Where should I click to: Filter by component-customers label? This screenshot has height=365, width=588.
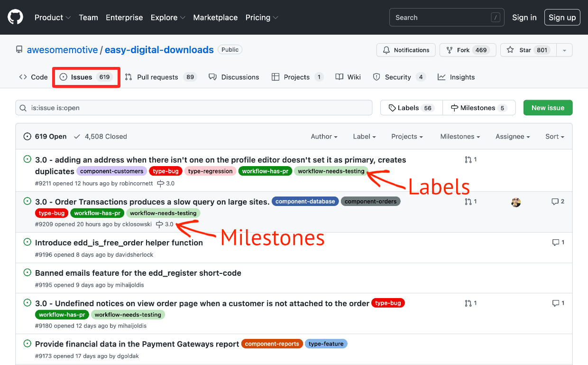(112, 171)
